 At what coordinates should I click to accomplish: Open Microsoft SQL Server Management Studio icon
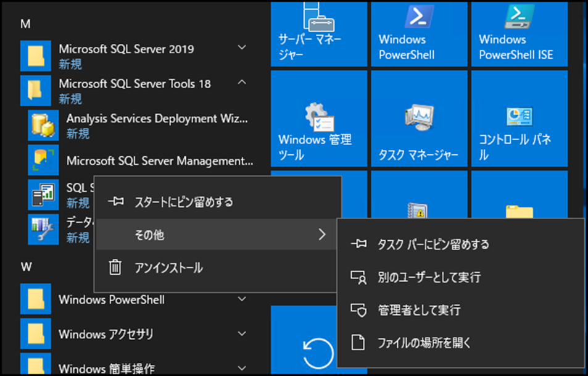pyautogui.click(x=43, y=160)
